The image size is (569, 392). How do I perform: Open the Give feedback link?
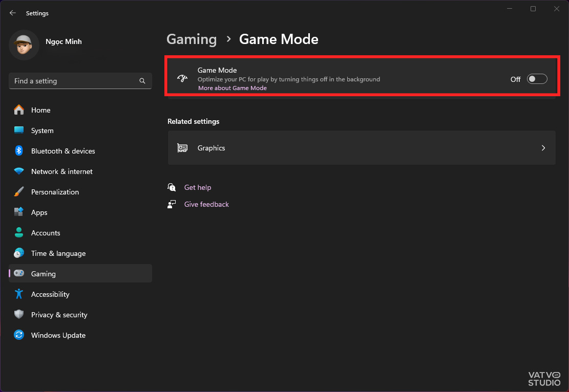coord(206,205)
